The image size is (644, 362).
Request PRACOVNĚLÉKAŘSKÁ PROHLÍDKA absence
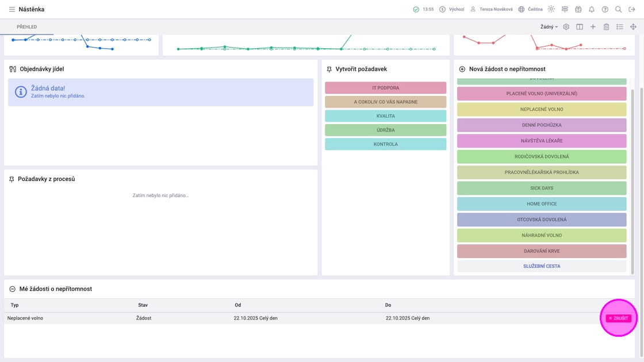[542, 172]
